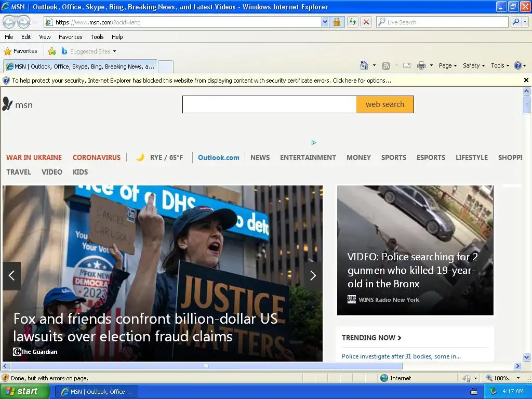Click the browser Forward arrow button
The height and width of the screenshot is (399, 532).
pyautogui.click(x=23, y=22)
